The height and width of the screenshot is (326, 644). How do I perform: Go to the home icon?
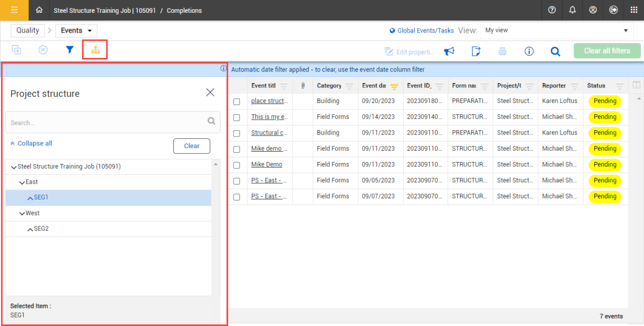click(39, 10)
